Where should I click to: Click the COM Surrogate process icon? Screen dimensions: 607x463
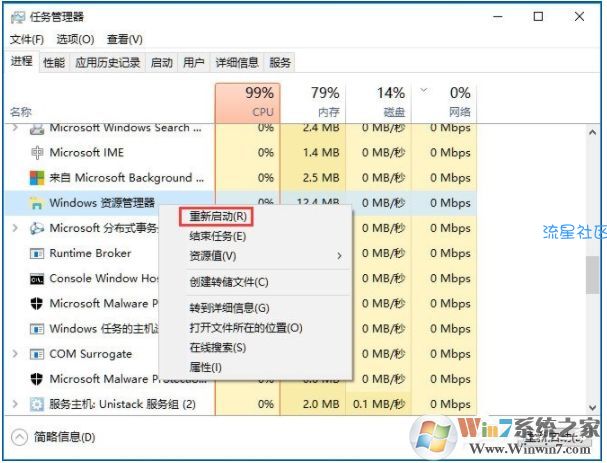coord(37,354)
